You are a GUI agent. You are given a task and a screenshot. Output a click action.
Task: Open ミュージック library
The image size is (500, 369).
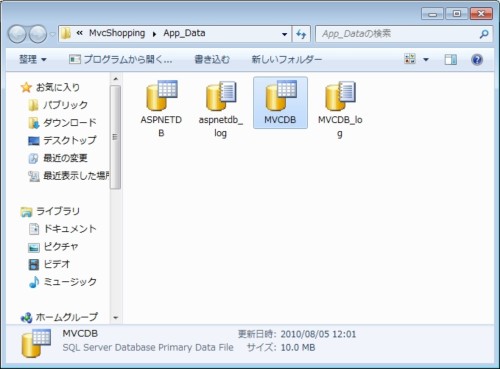click(x=62, y=282)
